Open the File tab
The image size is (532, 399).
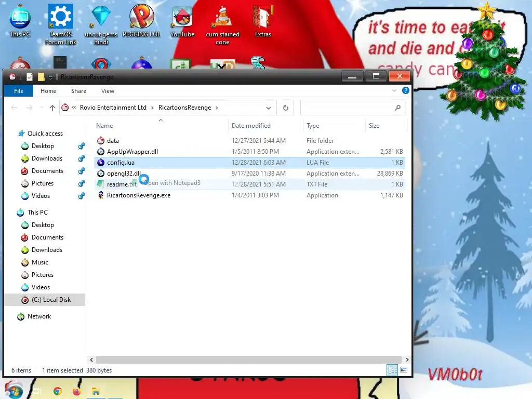pyautogui.click(x=19, y=91)
